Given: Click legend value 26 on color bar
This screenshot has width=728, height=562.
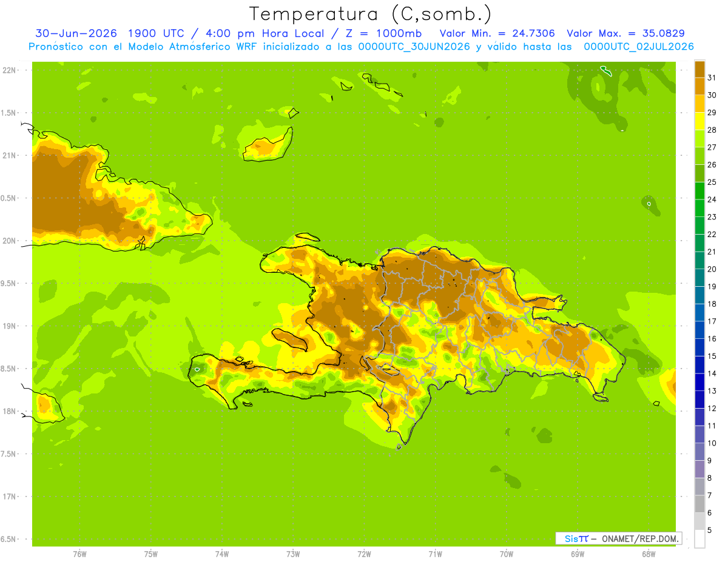Looking at the screenshot, I should [712, 164].
